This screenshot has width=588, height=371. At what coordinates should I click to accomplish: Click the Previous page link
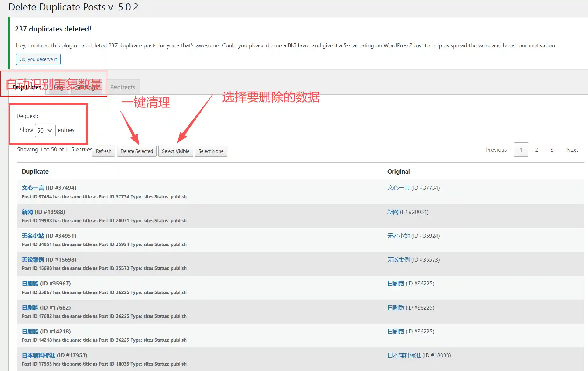pyautogui.click(x=496, y=150)
